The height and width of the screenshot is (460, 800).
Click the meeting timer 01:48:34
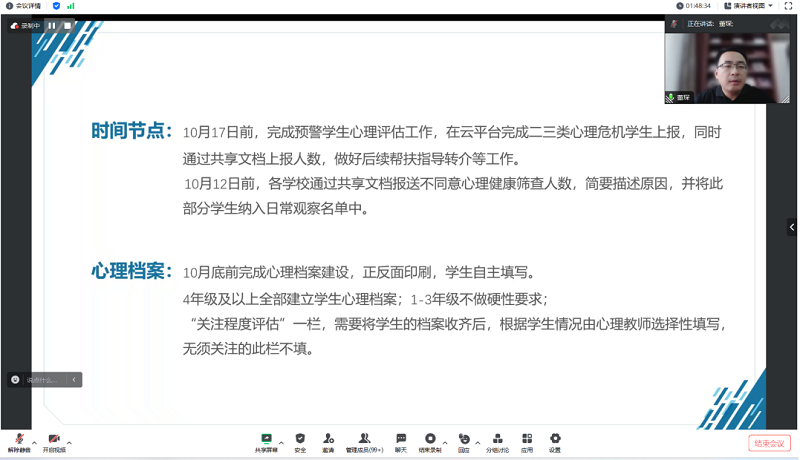(x=694, y=6)
